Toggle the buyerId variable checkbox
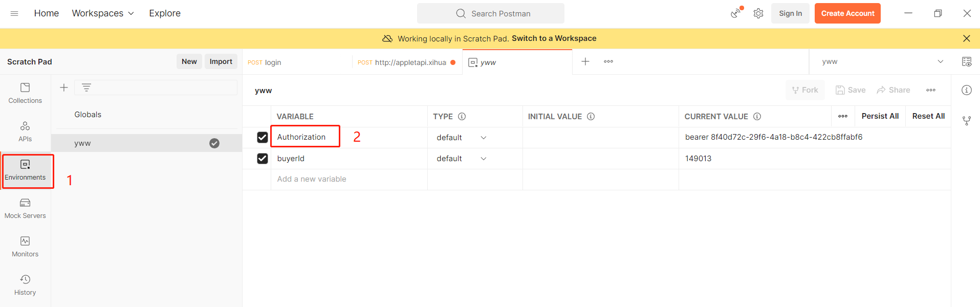 point(263,159)
